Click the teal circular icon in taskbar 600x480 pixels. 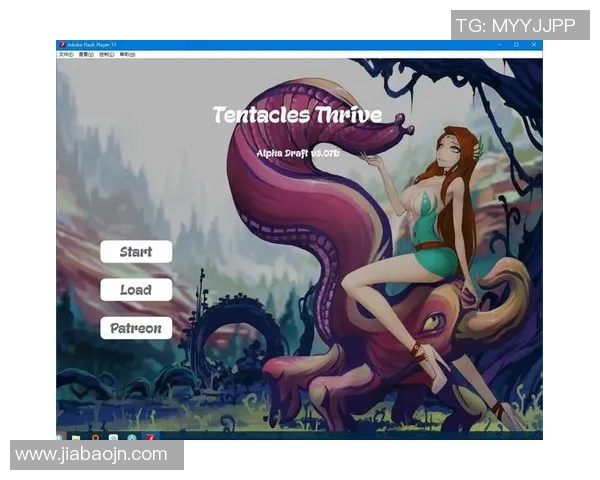131,436
